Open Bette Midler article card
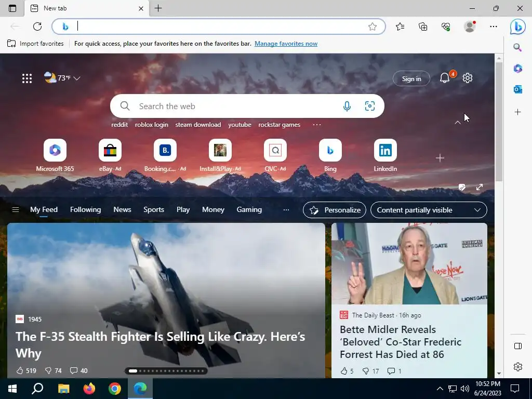This screenshot has width=532, height=399. [x=409, y=300]
